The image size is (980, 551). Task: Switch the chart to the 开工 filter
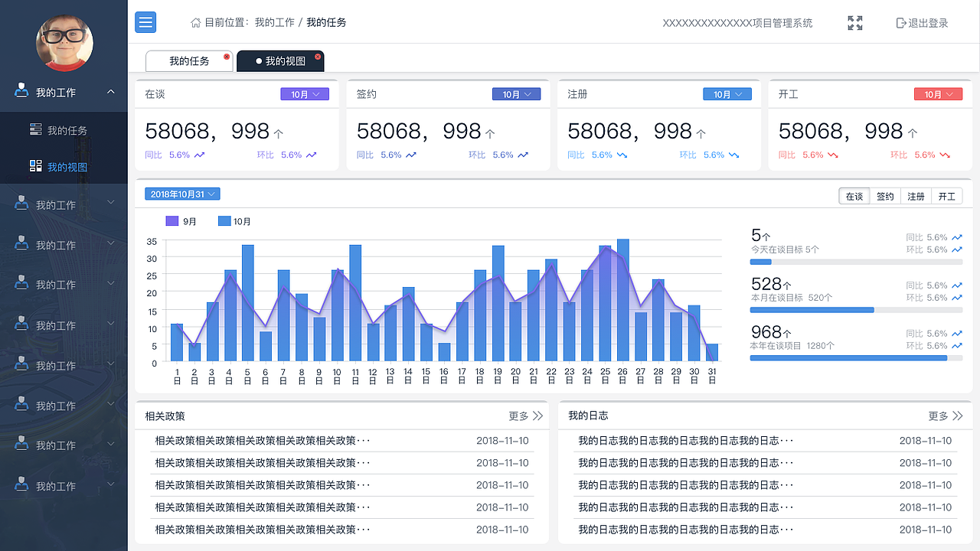(947, 197)
